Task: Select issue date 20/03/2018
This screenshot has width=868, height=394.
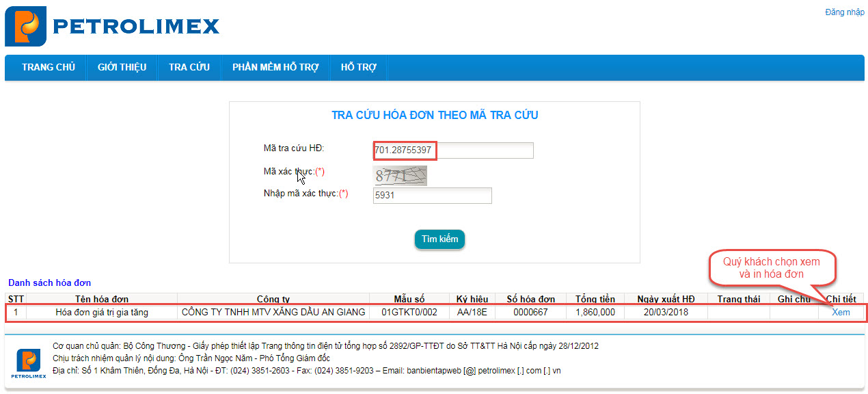Action: [666, 313]
